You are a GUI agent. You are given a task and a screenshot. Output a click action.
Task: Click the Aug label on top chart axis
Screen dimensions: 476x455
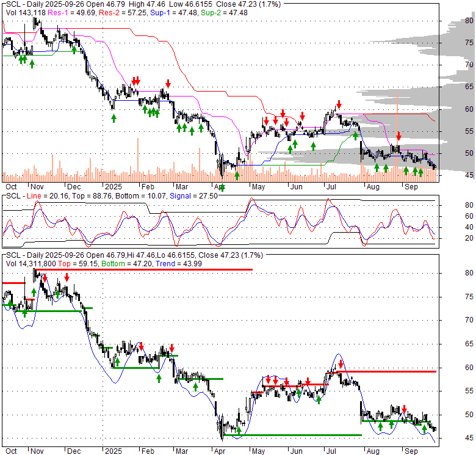[373, 187]
